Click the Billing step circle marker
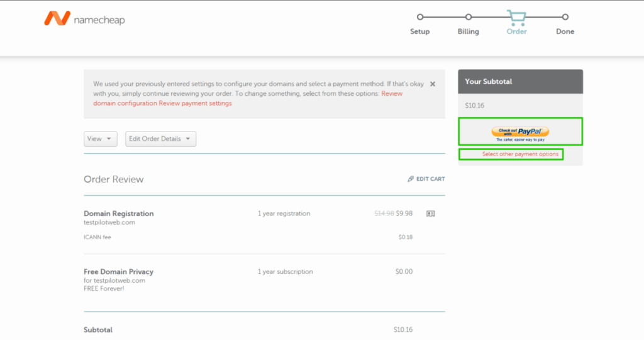The height and width of the screenshot is (340, 644). click(468, 18)
